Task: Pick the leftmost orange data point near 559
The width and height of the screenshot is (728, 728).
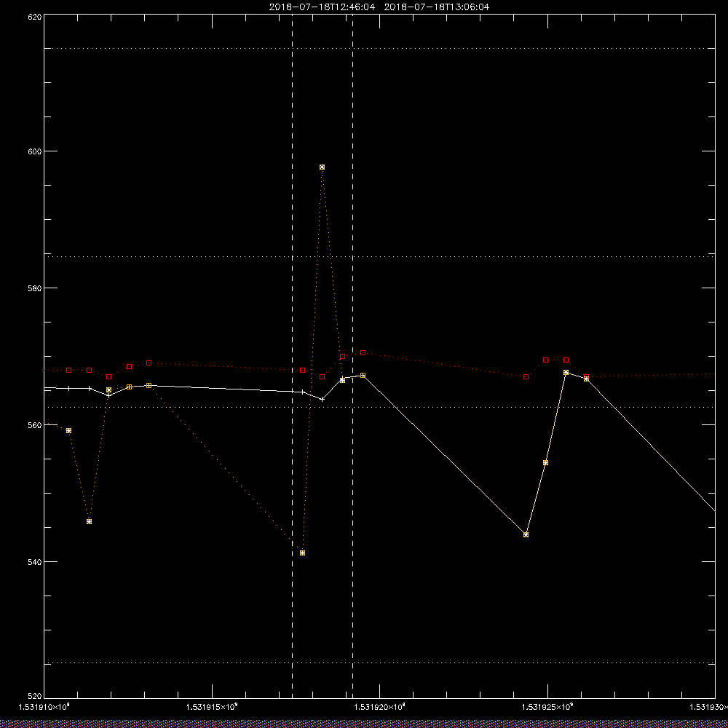Action: [68, 431]
